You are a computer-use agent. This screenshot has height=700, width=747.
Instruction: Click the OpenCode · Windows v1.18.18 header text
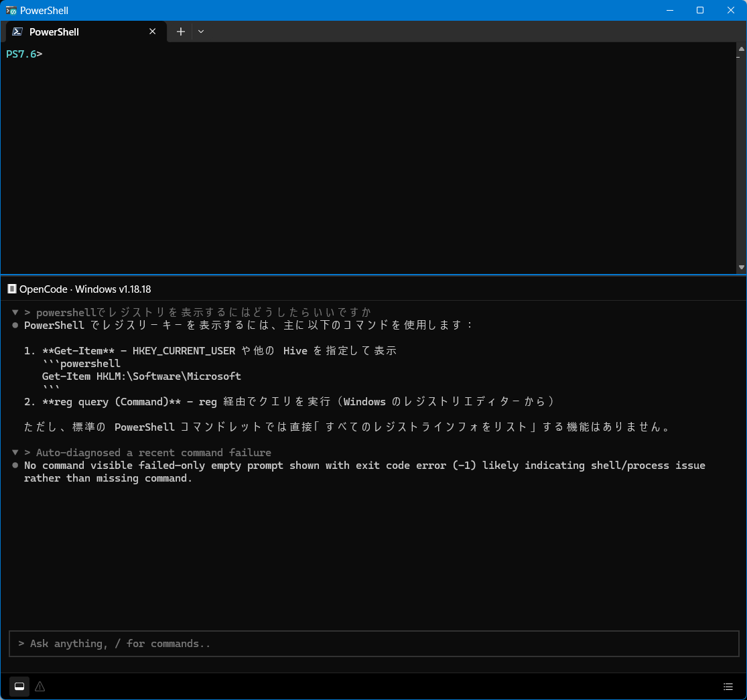(x=85, y=289)
